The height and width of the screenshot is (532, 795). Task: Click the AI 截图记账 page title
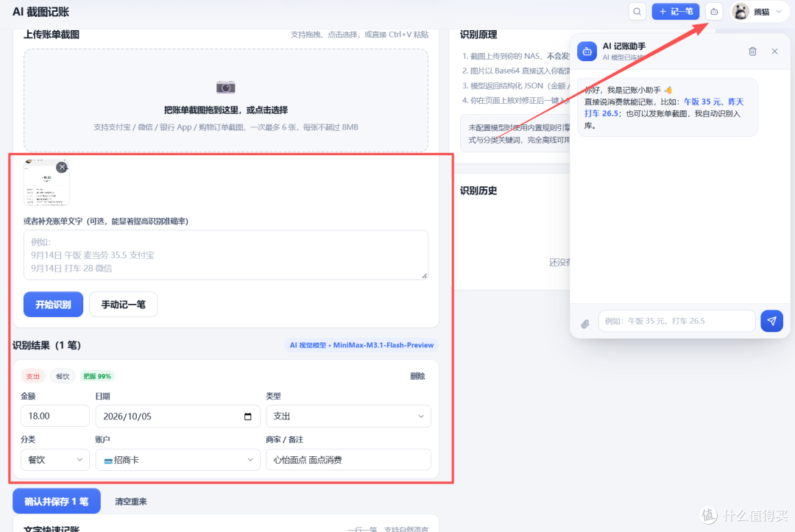point(40,12)
